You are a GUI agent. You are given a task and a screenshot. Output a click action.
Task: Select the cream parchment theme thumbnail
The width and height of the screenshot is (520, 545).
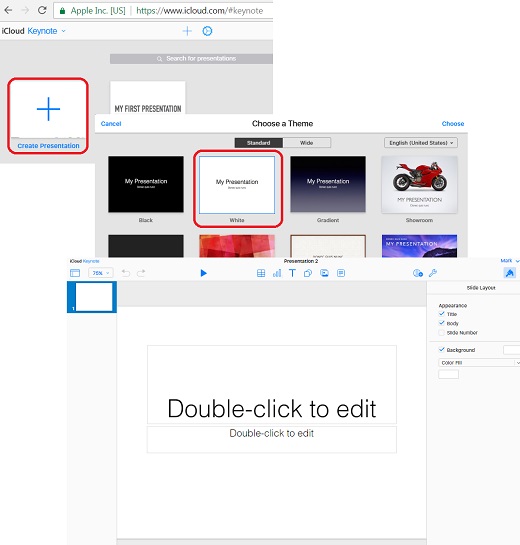[328, 246]
